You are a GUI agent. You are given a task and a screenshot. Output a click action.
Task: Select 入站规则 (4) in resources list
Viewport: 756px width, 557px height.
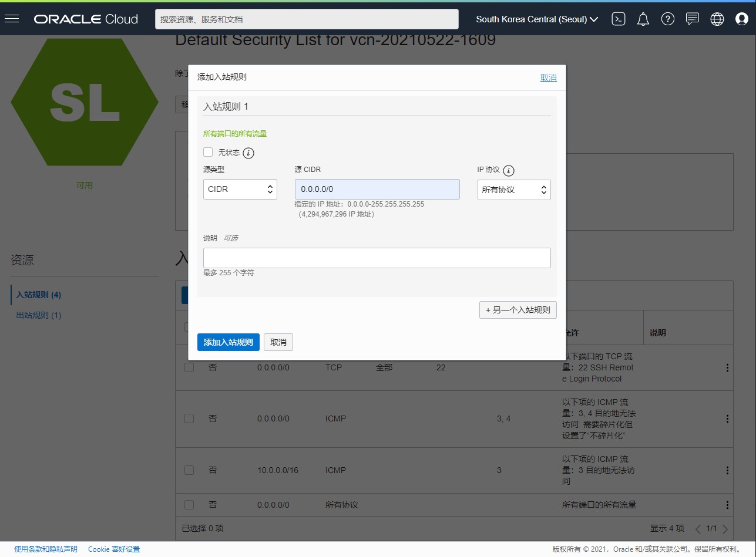coord(39,295)
